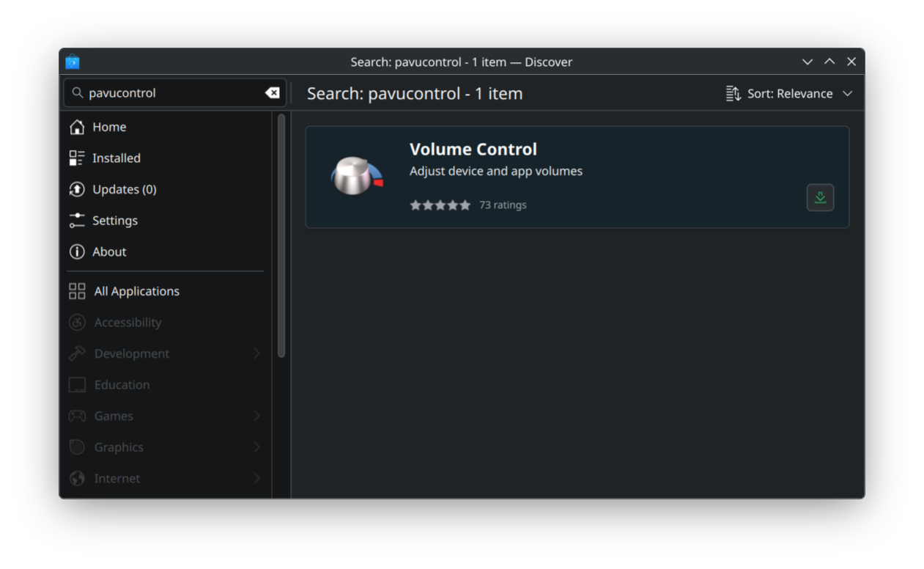
Task: Click the star rating row
Action: click(440, 205)
